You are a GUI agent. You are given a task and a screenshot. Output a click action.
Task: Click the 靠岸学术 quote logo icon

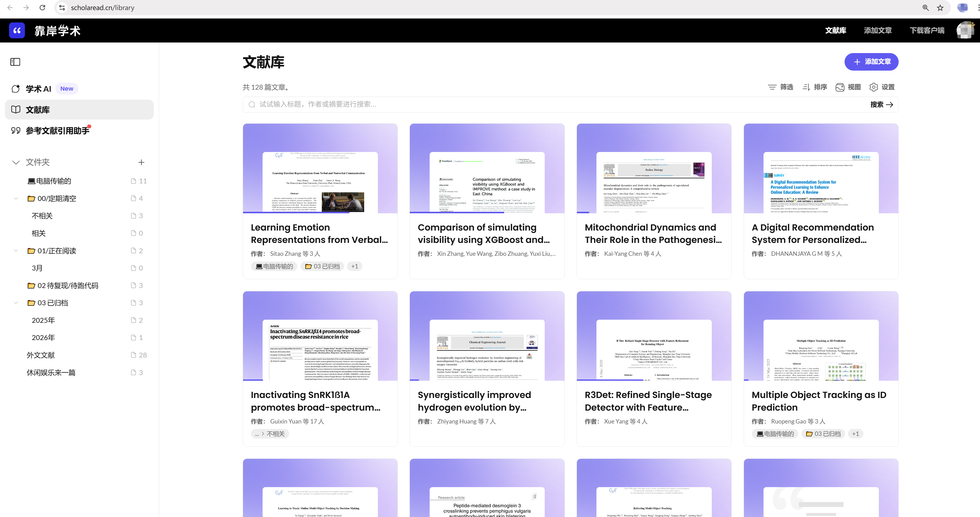[17, 30]
